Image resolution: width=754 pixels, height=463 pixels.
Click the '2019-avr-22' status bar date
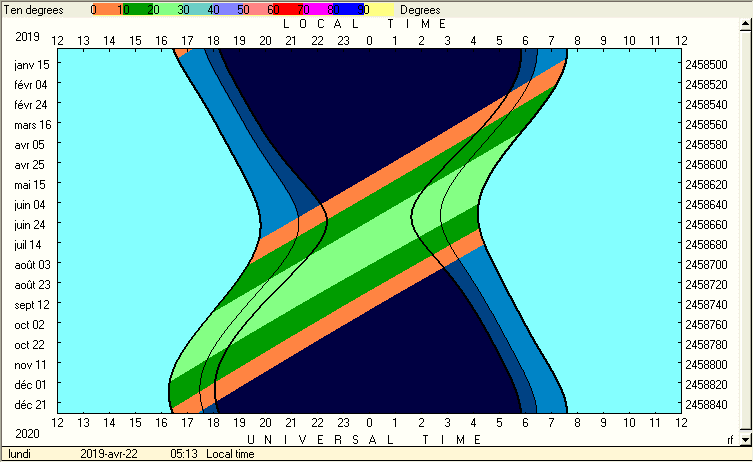tap(109, 454)
